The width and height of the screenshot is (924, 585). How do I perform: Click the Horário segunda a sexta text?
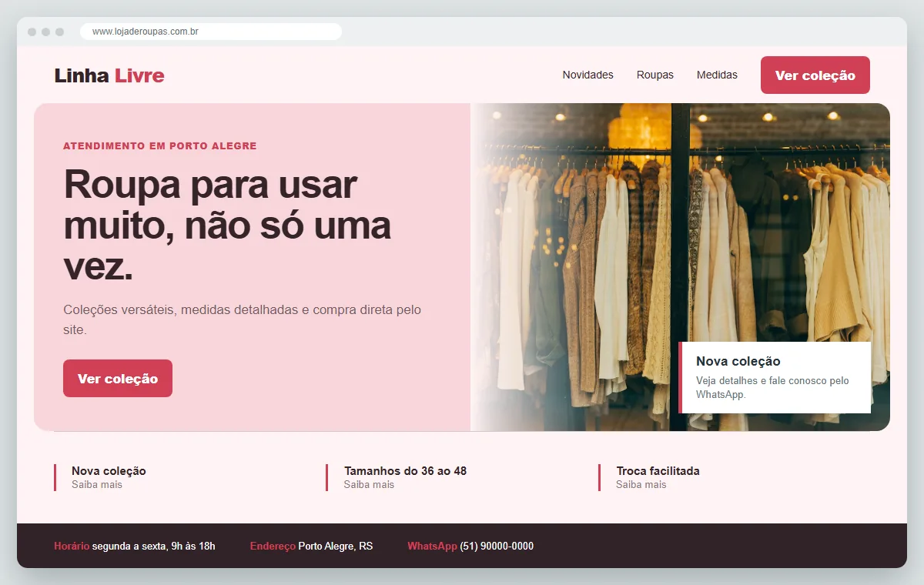coord(135,547)
